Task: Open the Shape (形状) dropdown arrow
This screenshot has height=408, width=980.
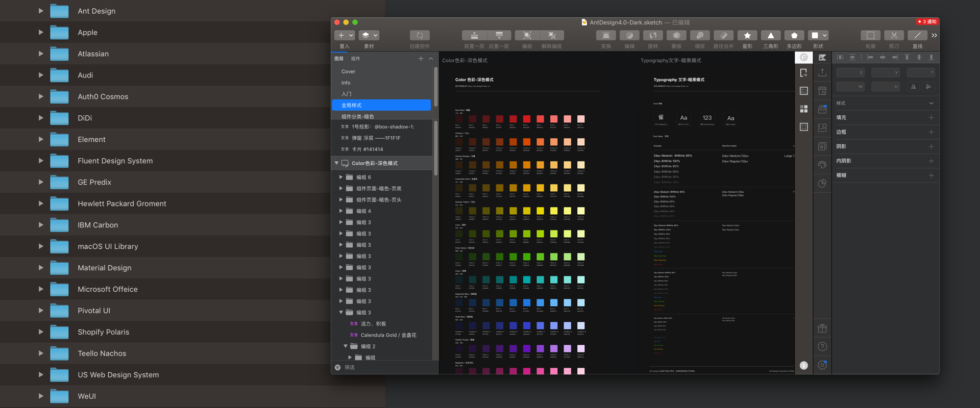Action: click(825, 35)
